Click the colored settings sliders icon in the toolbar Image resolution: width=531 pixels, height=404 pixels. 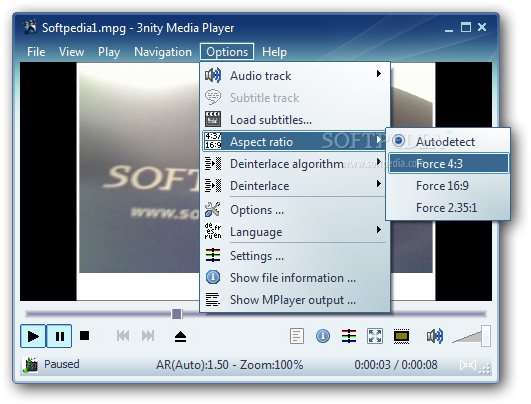click(x=349, y=336)
